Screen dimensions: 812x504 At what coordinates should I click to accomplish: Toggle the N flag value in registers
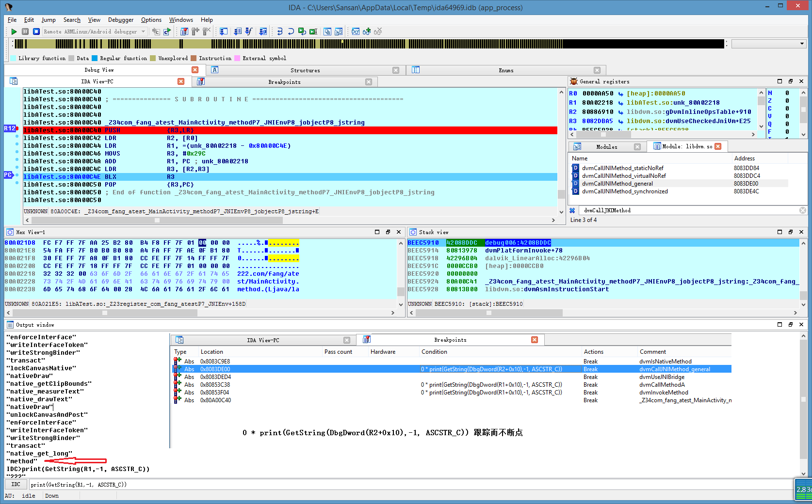787,93
